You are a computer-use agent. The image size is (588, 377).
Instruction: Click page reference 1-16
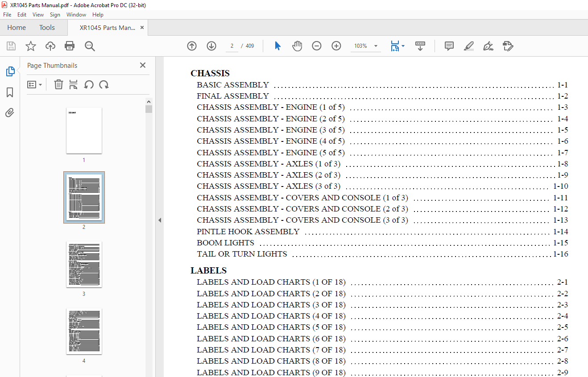[x=561, y=254]
